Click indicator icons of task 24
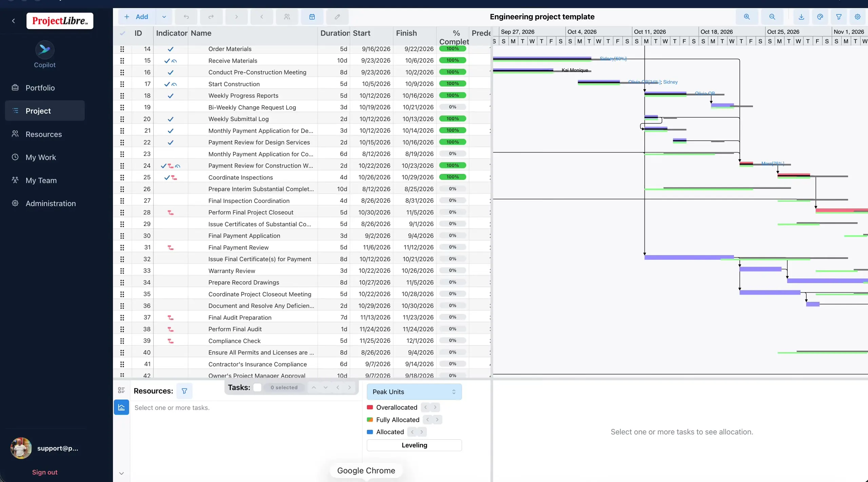The width and height of the screenshot is (868, 482). (x=170, y=166)
